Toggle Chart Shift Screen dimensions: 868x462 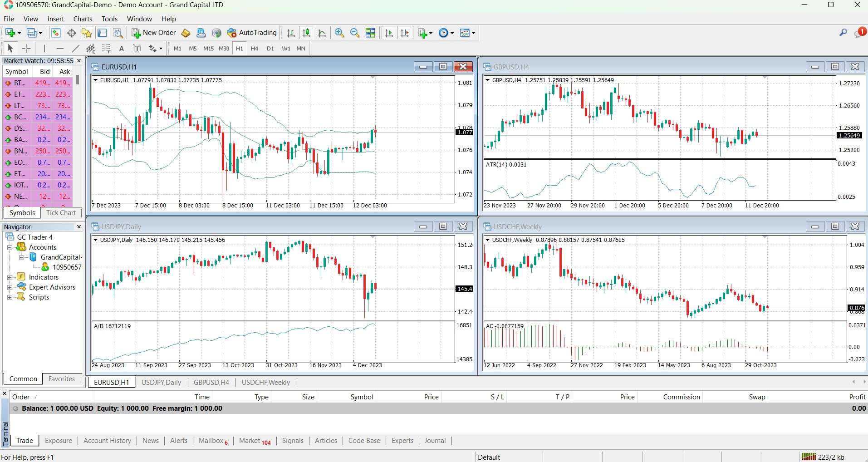pyautogui.click(x=404, y=33)
